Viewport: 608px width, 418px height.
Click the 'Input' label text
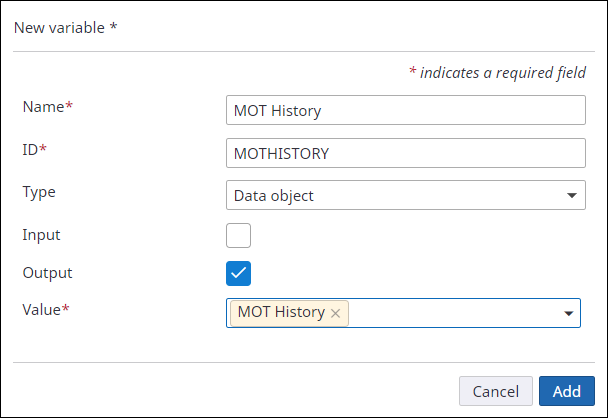[41, 234]
